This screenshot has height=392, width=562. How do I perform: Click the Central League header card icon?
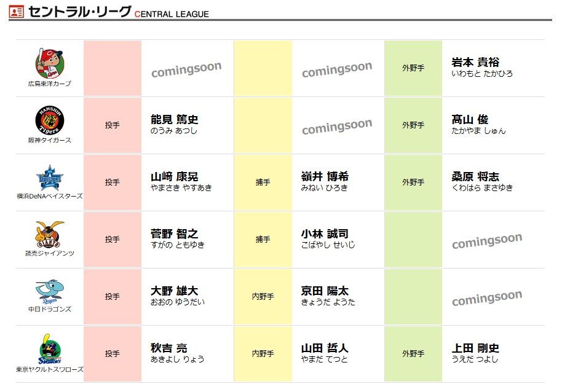point(16,12)
